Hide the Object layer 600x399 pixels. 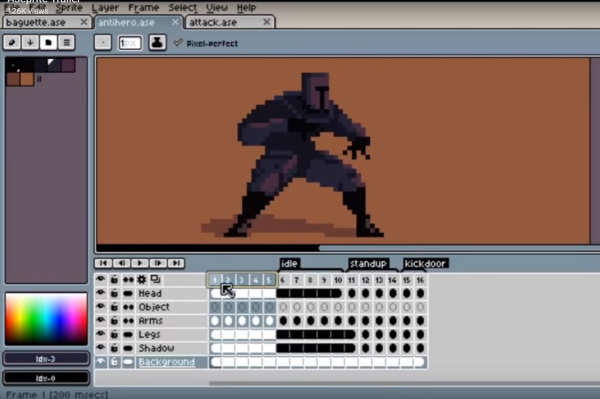pos(101,307)
